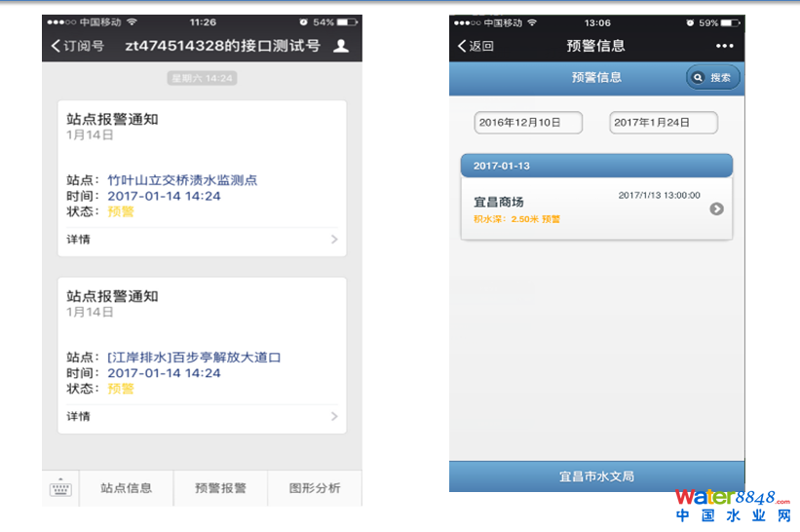
Task: Open 图形分析 bottom menu
Action: pyautogui.click(x=315, y=488)
